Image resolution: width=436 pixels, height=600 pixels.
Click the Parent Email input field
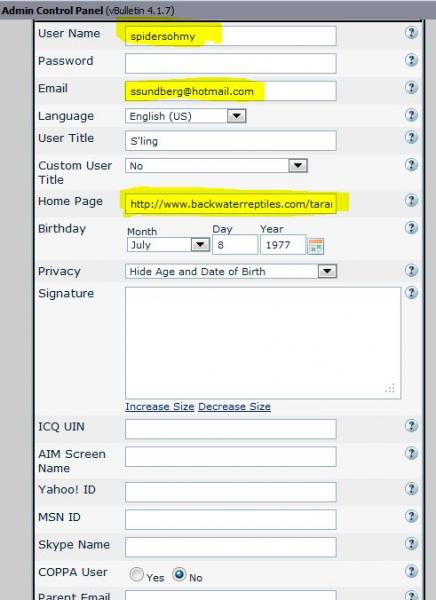(x=231, y=596)
